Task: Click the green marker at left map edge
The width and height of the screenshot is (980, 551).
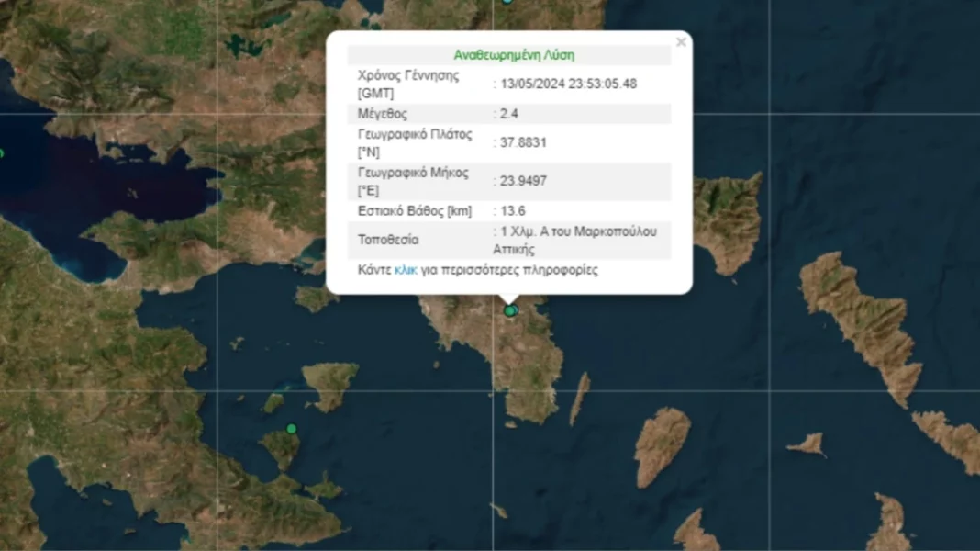Action: pyautogui.click(x=2, y=153)
